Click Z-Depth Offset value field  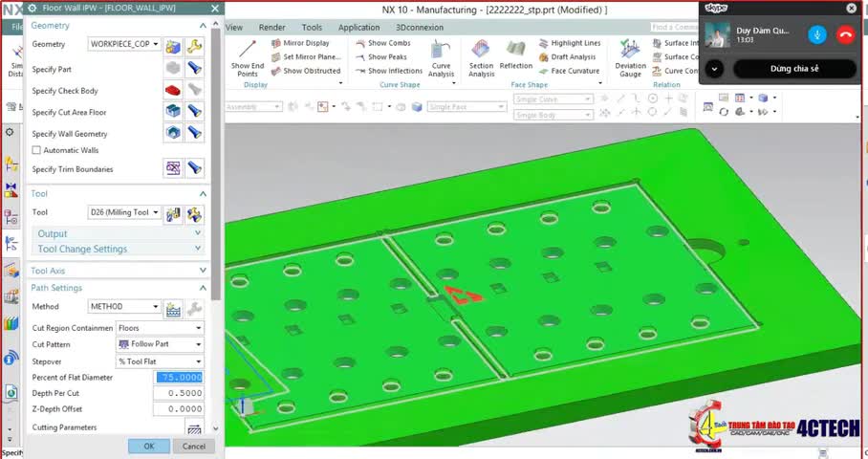(x=178, y=409)
